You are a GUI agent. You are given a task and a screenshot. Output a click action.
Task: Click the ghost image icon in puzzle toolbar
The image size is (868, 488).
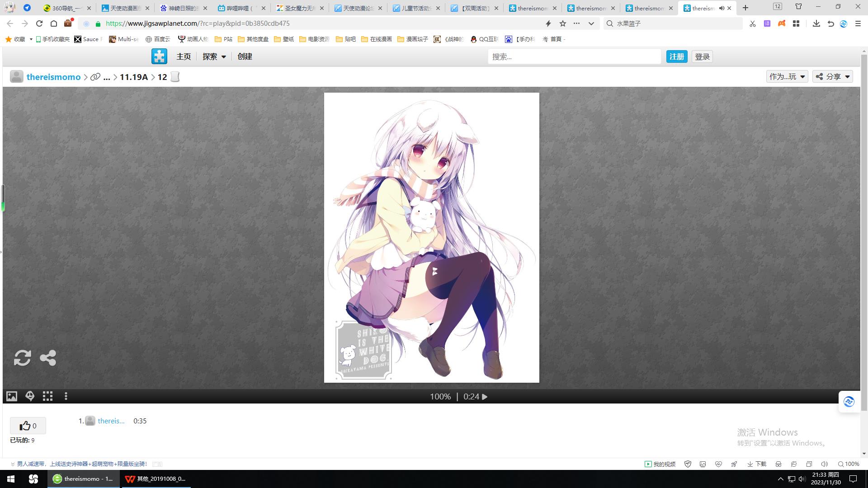tap(30, 396)
